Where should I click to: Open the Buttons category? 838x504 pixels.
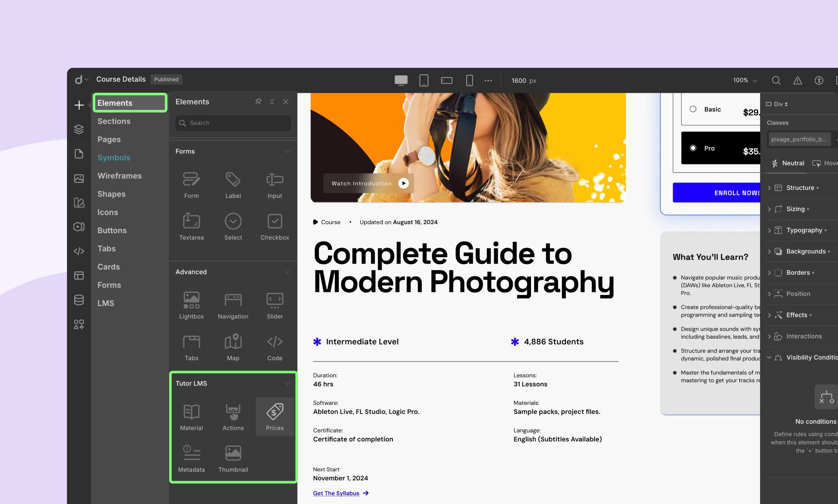(112, 230)
